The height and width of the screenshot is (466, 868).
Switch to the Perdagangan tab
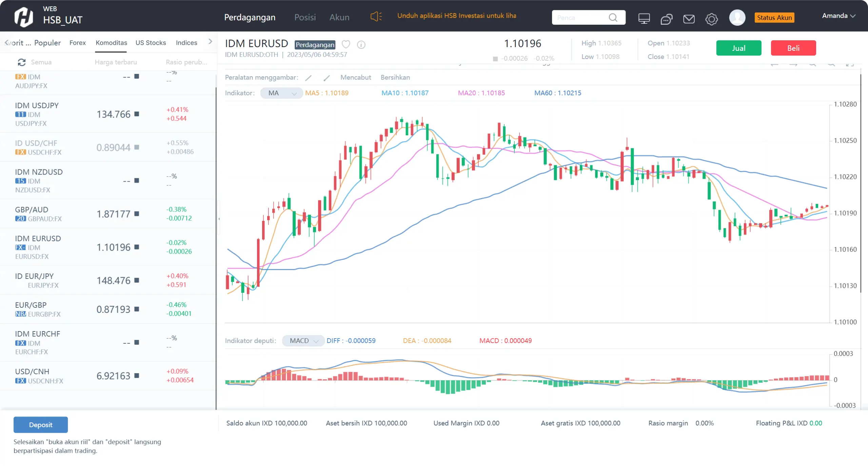click(250, 17)
